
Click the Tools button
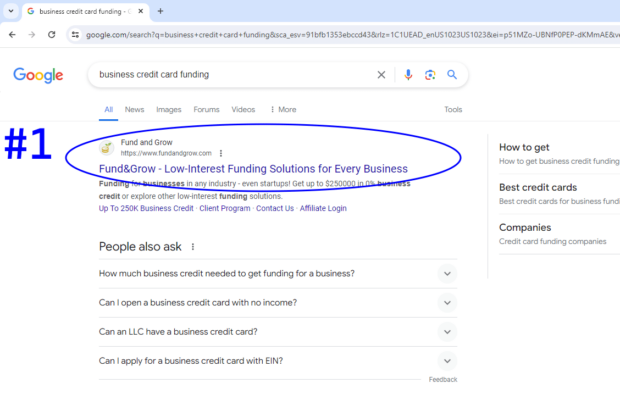[453, 110]
